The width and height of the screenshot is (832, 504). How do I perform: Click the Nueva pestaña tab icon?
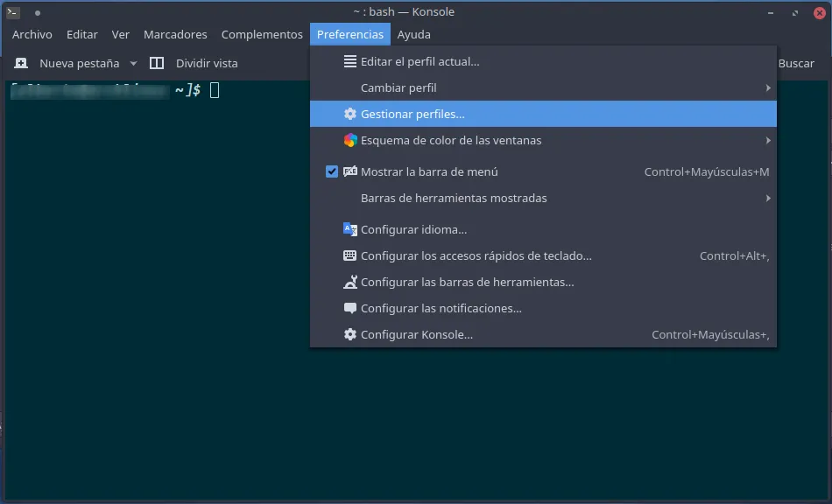[x=20, y=63]
